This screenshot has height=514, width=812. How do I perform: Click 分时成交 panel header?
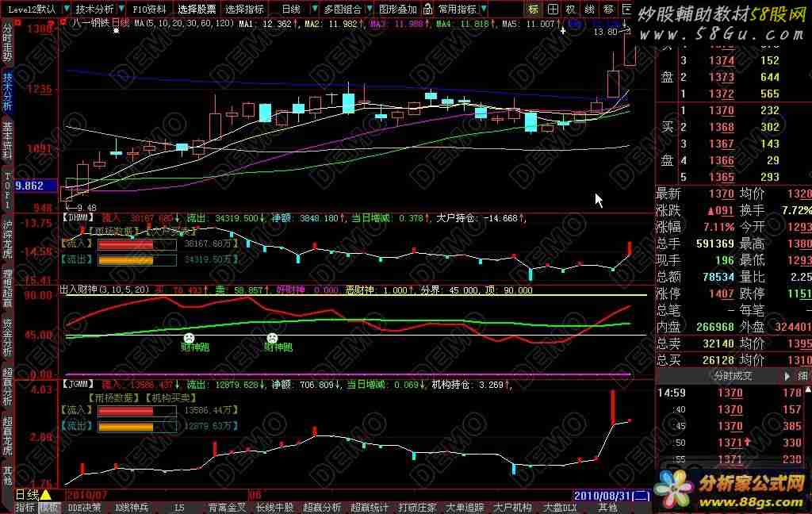tap(732, 376)
